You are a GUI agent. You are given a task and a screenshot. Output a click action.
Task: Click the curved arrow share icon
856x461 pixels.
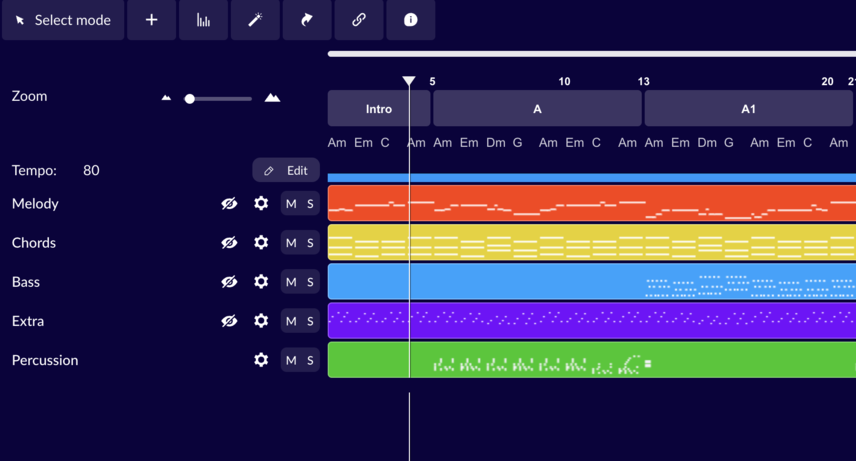point(307,20)
